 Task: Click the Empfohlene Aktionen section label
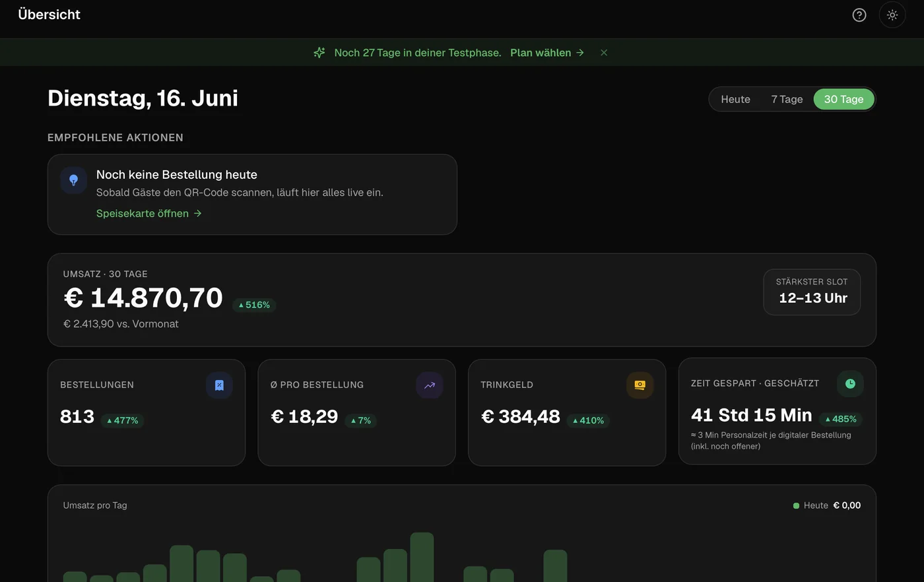(115, 137)
